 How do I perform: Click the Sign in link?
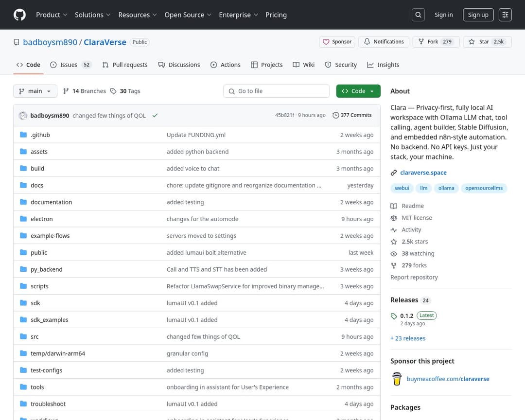[x=444, y=15]
